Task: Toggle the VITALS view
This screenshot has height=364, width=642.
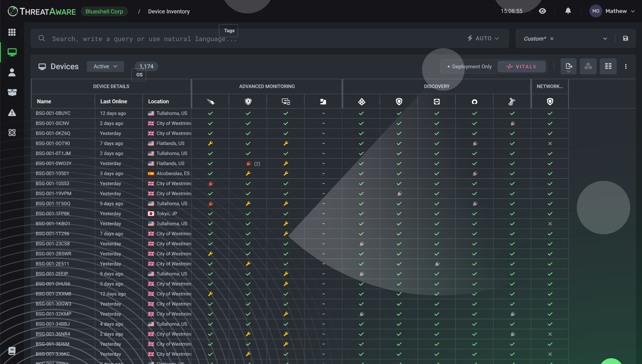Action: click(x=521, y=67)
